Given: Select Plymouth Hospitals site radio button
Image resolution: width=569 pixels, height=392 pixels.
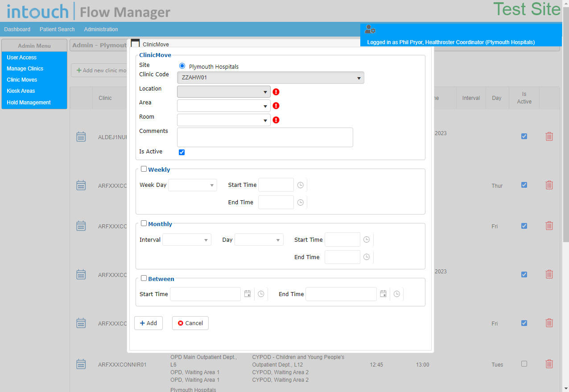Looking at the screenshot, I should [x=182, y=66].
